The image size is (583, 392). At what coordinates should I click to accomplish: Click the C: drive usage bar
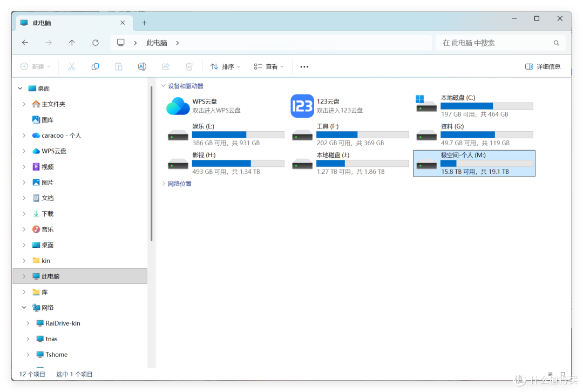pos(486,106)
